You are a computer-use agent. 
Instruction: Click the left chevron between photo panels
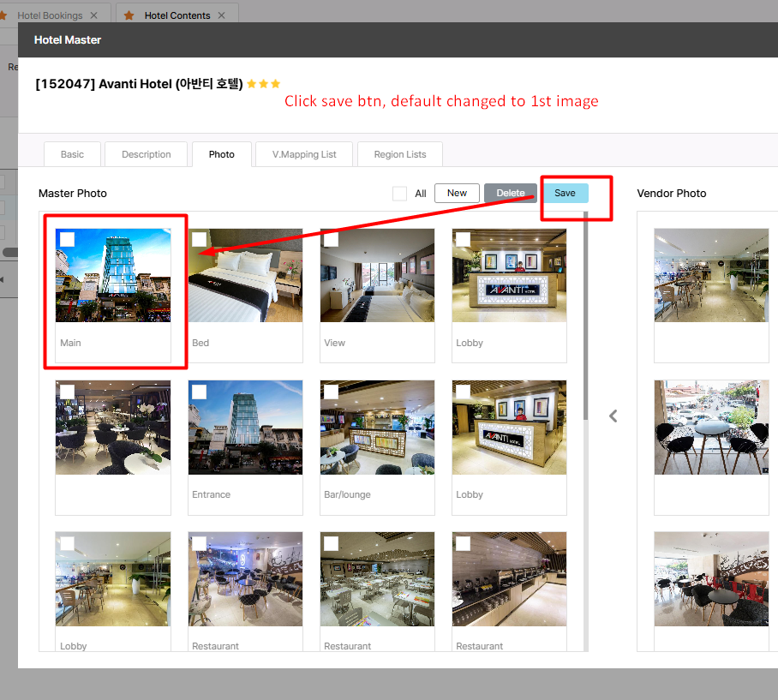coord(613,416)
